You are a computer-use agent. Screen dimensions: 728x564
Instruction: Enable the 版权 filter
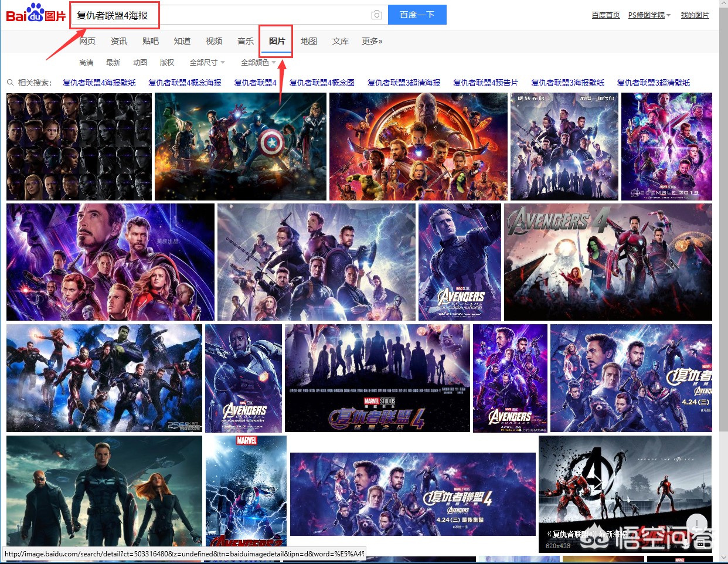tap(167, 62)
